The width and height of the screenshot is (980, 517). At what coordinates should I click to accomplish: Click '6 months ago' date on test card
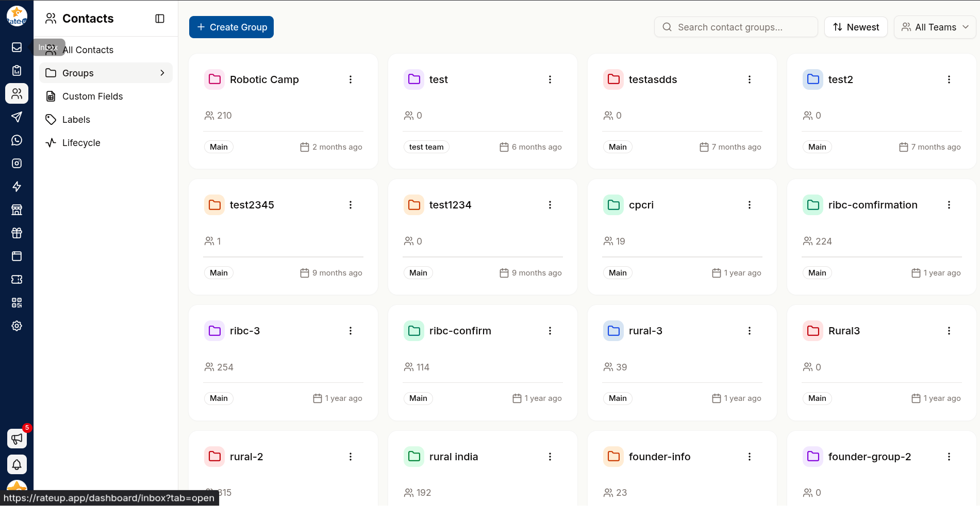tap(537, 147)
